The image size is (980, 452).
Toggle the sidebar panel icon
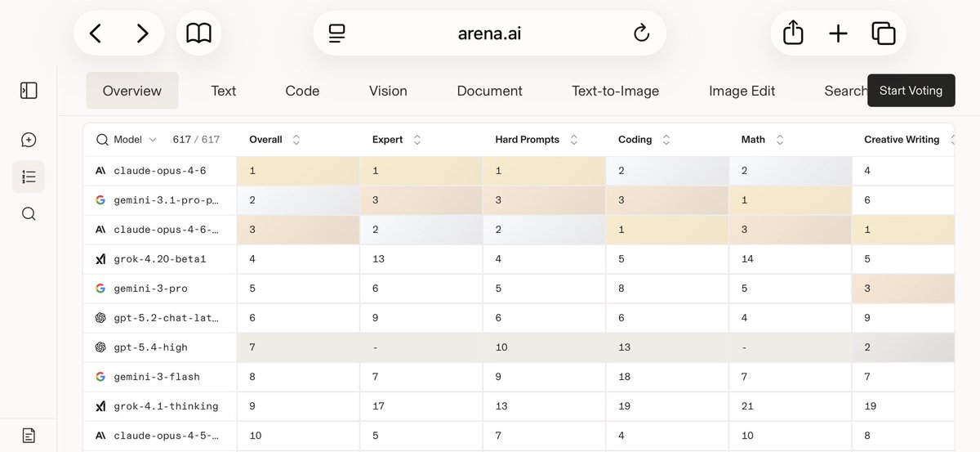tap(29, 91)
